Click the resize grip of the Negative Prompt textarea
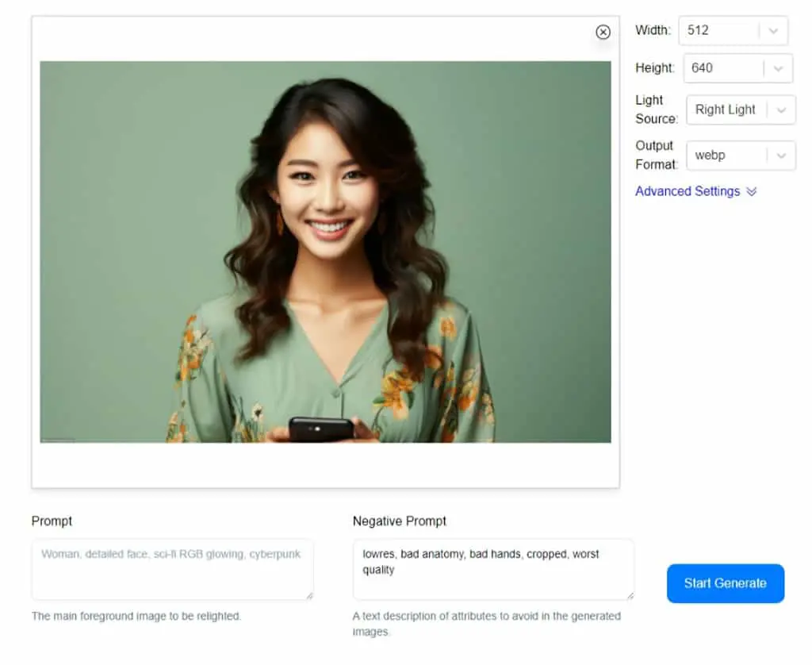The height and width of the screenshot is (665, 812). click(630, 596)
